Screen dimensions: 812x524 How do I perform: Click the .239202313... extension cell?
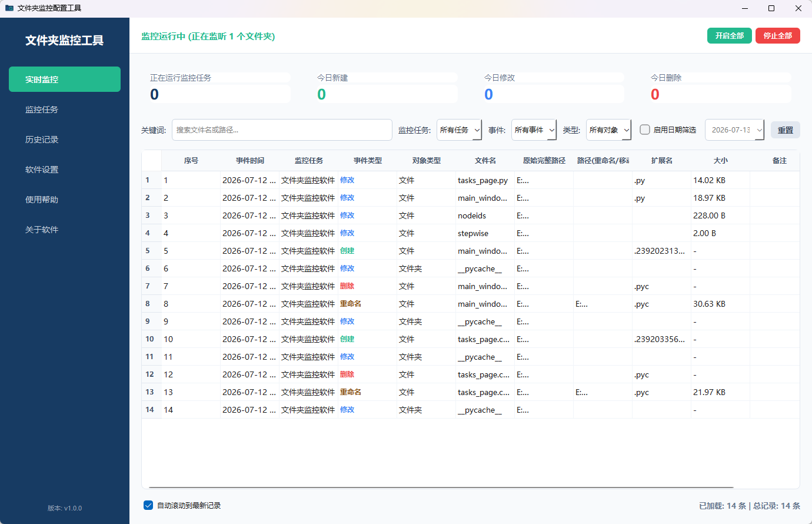(662, 251)
